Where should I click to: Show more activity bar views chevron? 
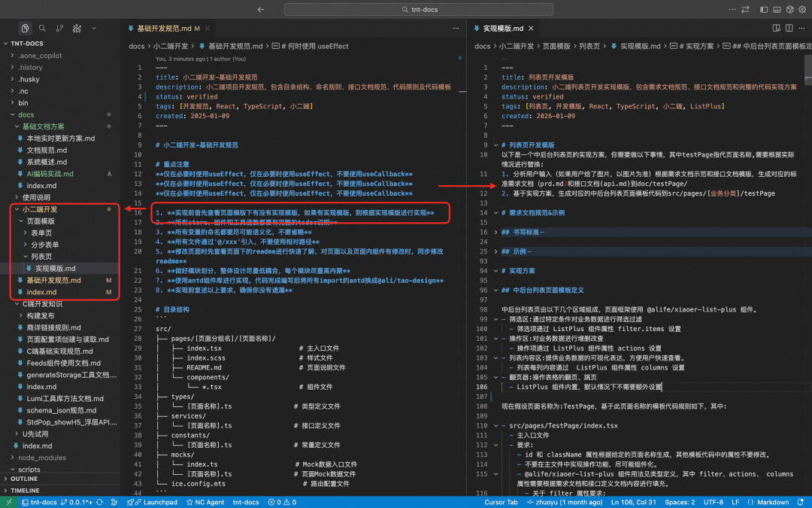(94, 29)
